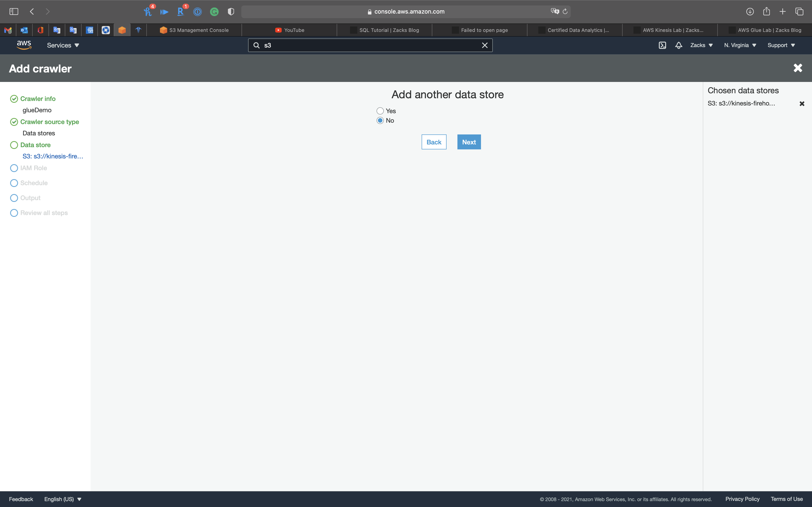Switch to S3 Management Console tab
The image size is (812, 507).
point(194,30)
